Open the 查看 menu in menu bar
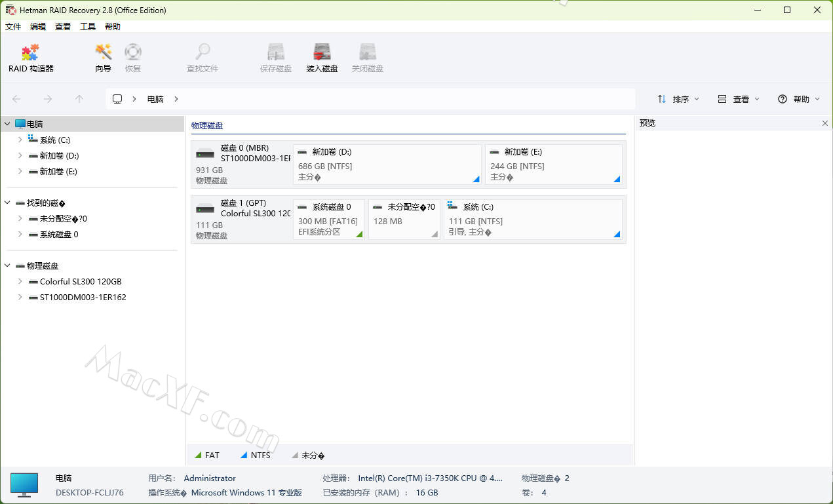The image size is (833, 504). (x=63, y=27)
